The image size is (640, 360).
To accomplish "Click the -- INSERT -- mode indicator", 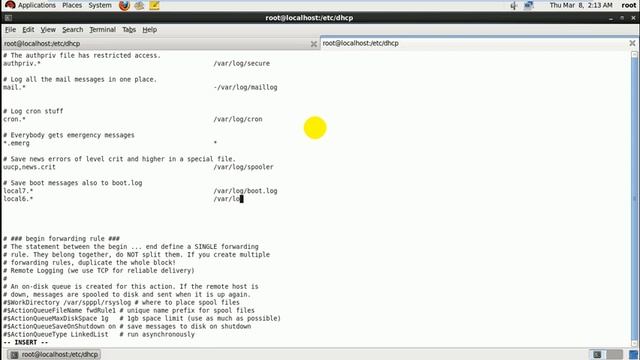I will pos(26,342).
